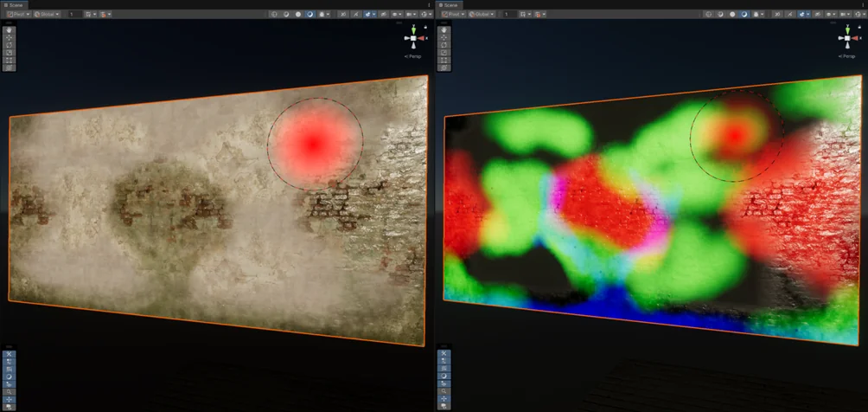This screenshot has width=868, height=412.
Task: Click the magnifier icon in left bottom toolbar
Action: [x=10, y=391]
